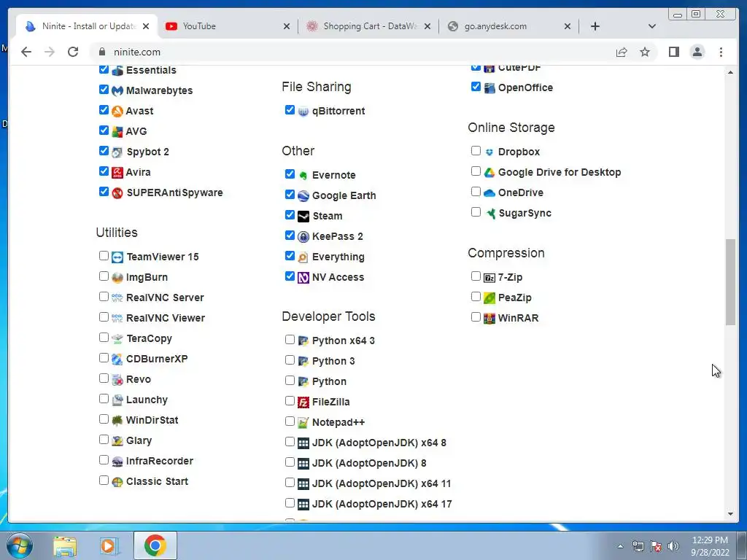The width and height of the screenshot is (747, 560).
Task: Click the KeePass 2 lock icon
Action: tap(303, 237)
